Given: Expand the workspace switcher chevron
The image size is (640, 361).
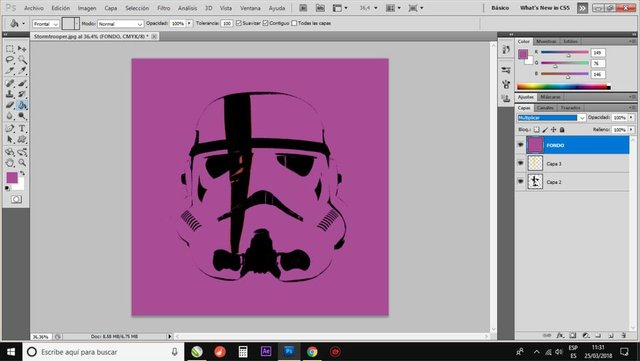Looking at the screenshot, I should pos(582,8).
